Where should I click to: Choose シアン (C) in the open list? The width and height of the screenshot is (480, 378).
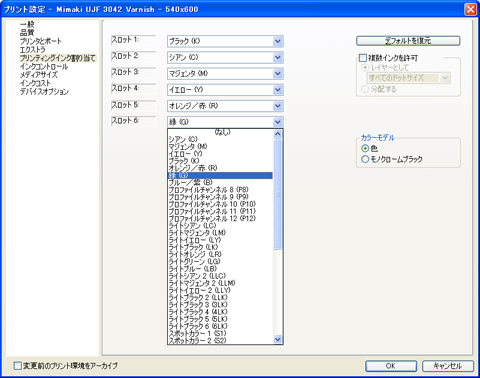click(x=220, y=139)
